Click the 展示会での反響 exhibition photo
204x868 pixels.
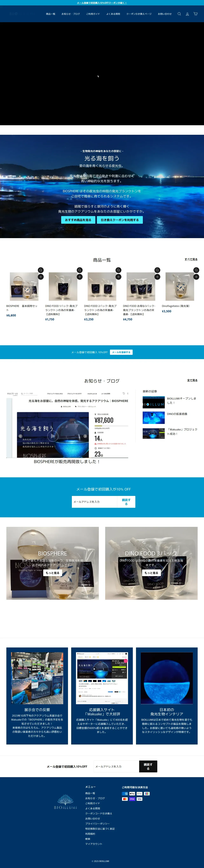pyautogui.click(x=37, y=678)
